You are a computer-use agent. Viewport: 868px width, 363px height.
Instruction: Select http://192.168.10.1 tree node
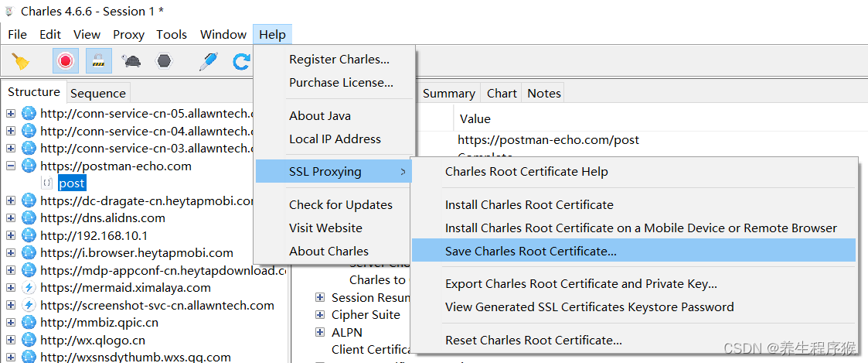point(94,235)
